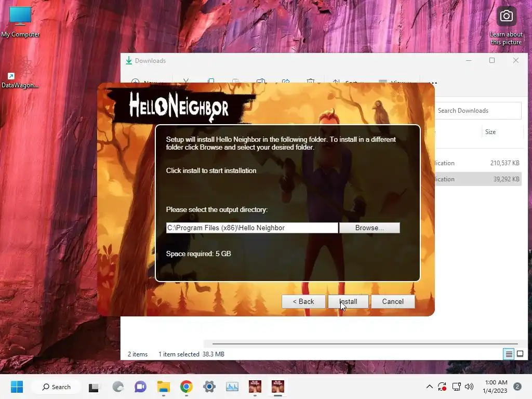The width and height of the screenshot is (532, 399).
Task: Maximize the Downloads window
Action: tap(492, 60)
